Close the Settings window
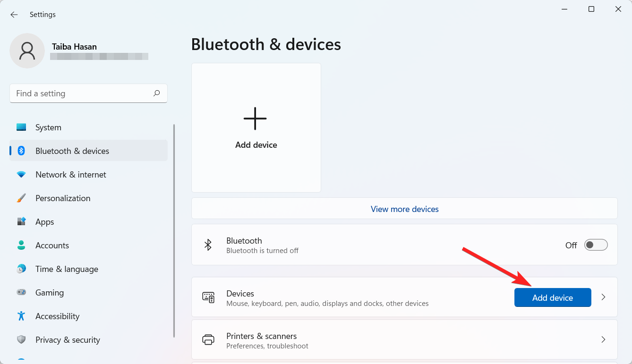 click(x=618, y=9)
